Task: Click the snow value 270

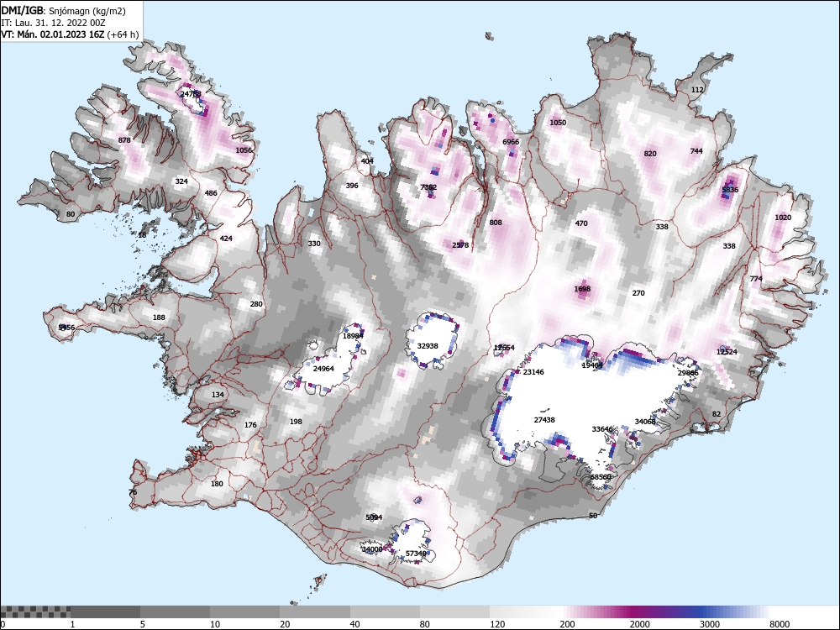Action: pos(638,293)
